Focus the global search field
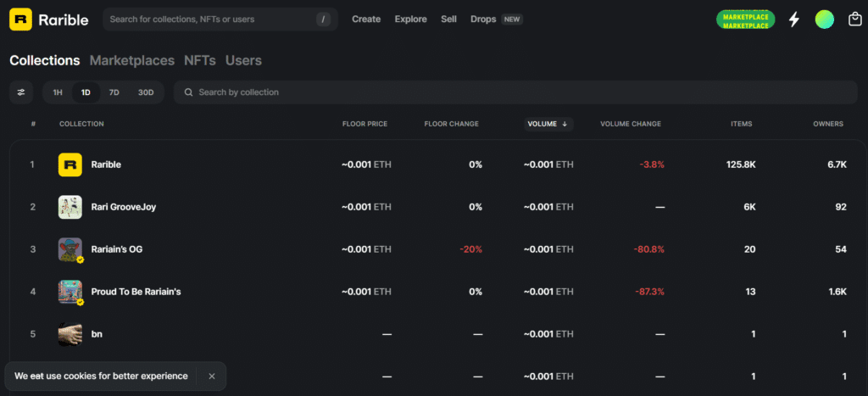 tap(220, 20)
